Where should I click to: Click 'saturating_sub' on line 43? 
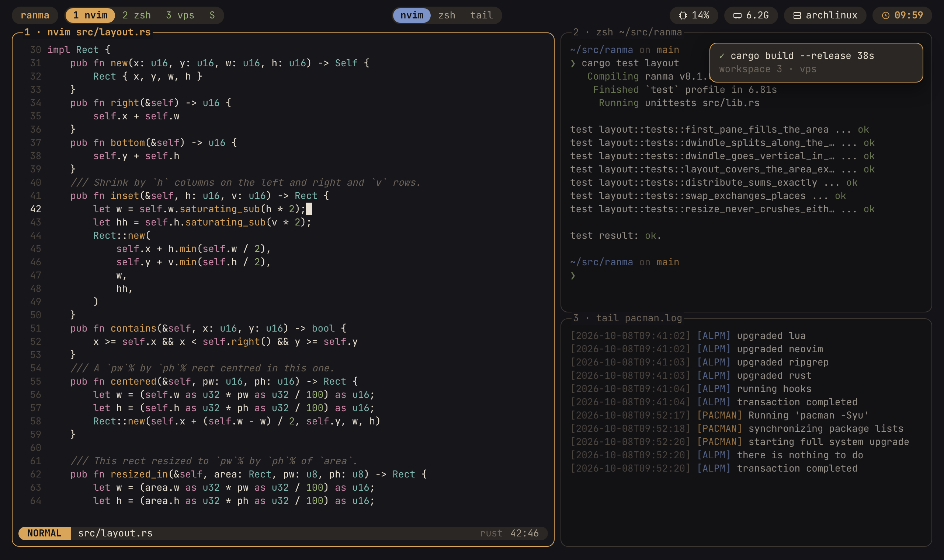[x=225, y=222]
